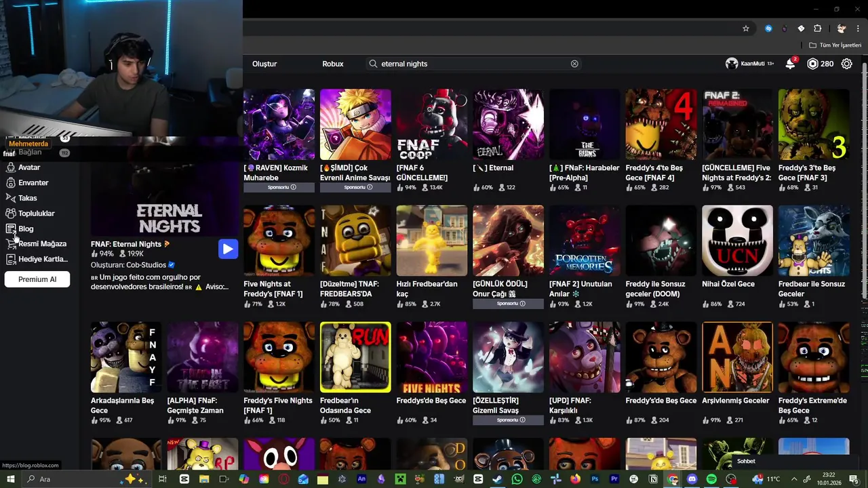
Task: Open Resmî Mağaza cart icon
Action: 10,244
